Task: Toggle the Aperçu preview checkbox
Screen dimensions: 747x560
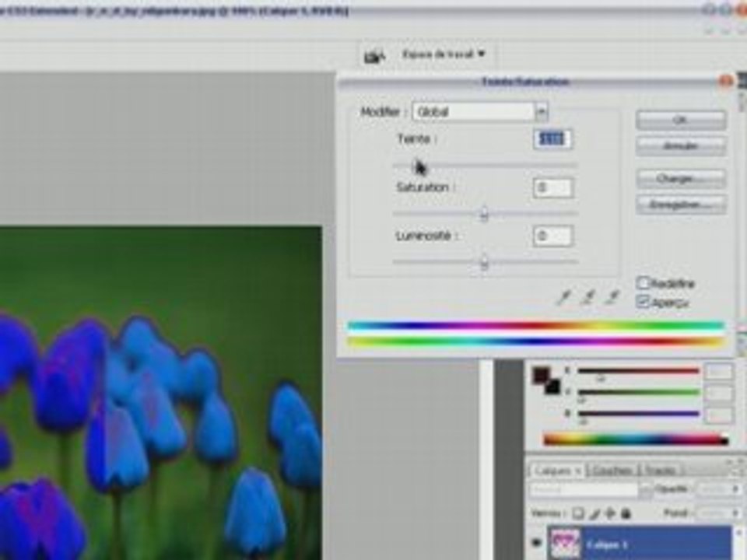Action: (643, 302)
